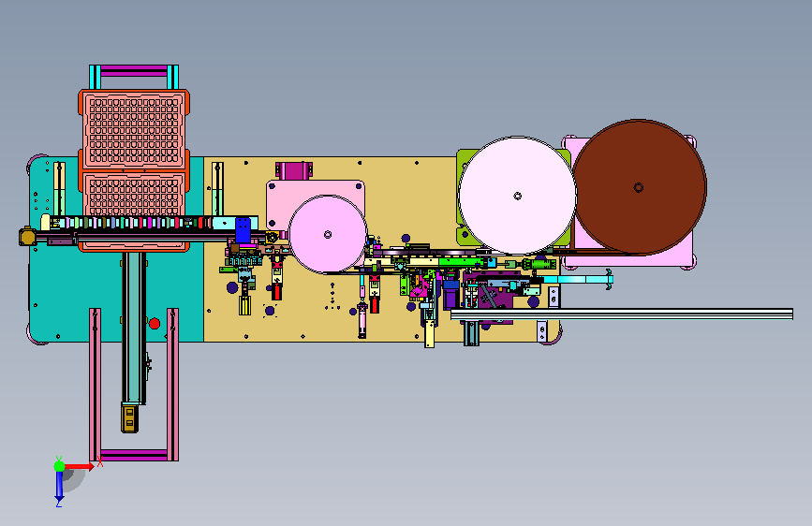Select the blue Z axis arrow of triad
812x526 pixels.
click(59, 485)
